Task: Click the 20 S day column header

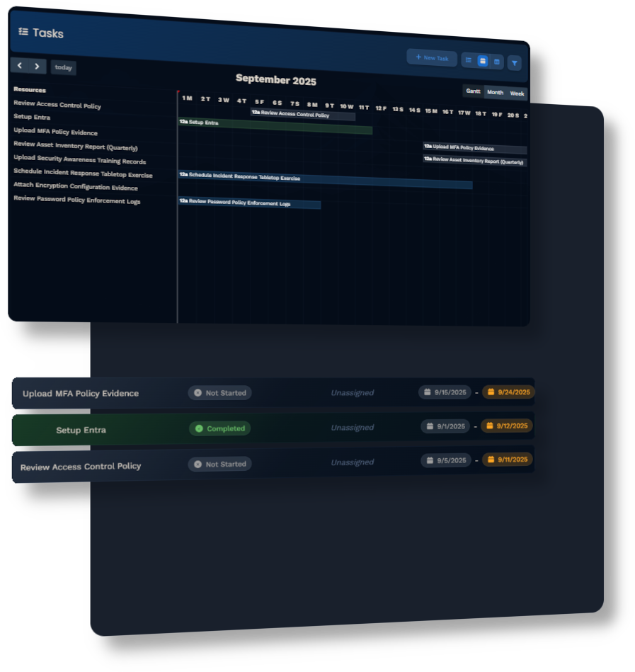Action: tap(513, 115)
